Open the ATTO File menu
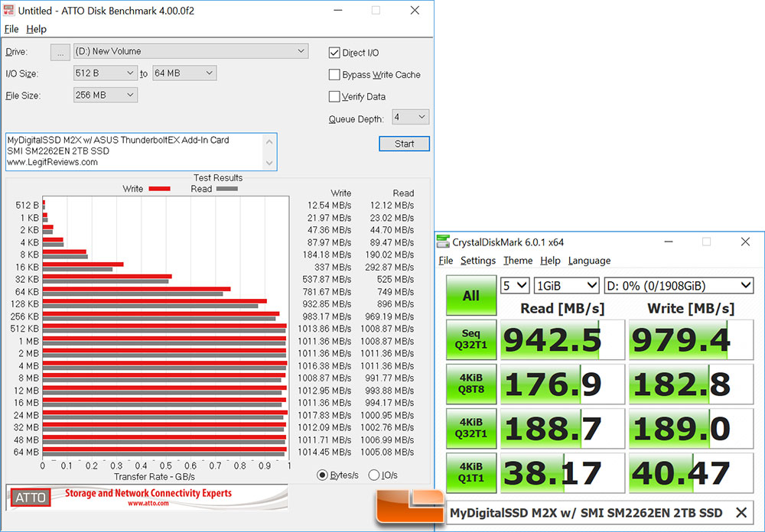The width and height of the screenshot is (765, 532). tap(11, 29)
